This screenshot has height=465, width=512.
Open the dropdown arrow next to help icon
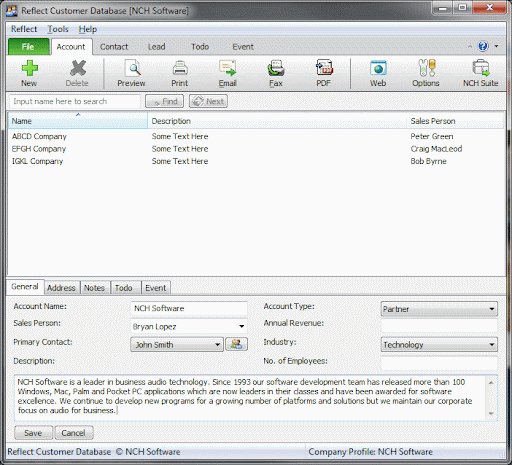pyautogui.click(x=496, y=46)
